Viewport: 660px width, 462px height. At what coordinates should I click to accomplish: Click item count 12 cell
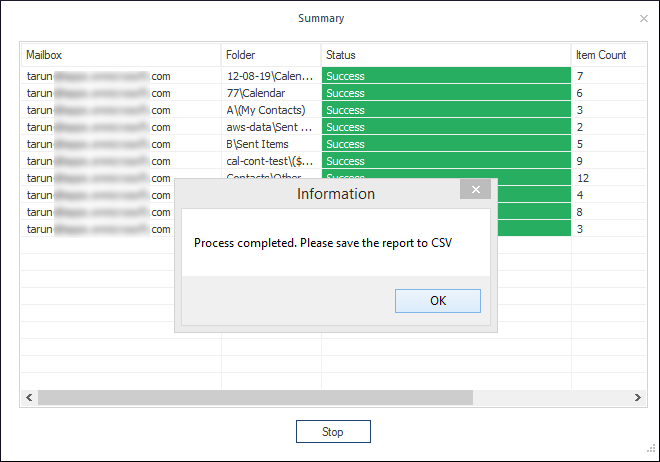click(609, 178)
